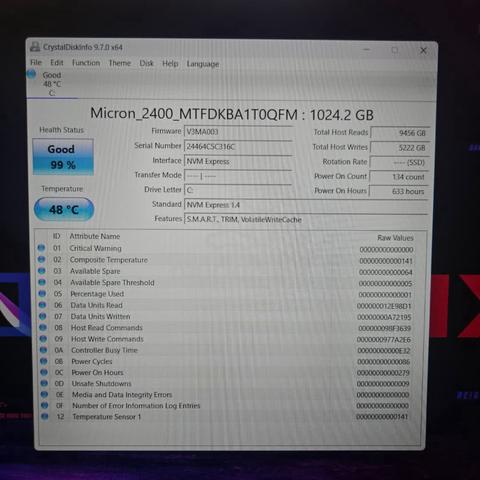
Task: Click status dot for Controller Busy Time
Action: [43, 350]
